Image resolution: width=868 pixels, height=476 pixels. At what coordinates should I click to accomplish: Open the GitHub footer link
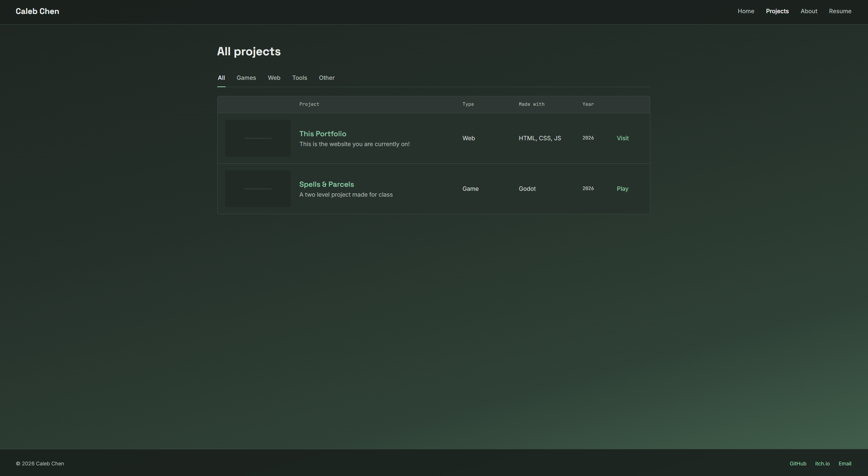798,464
